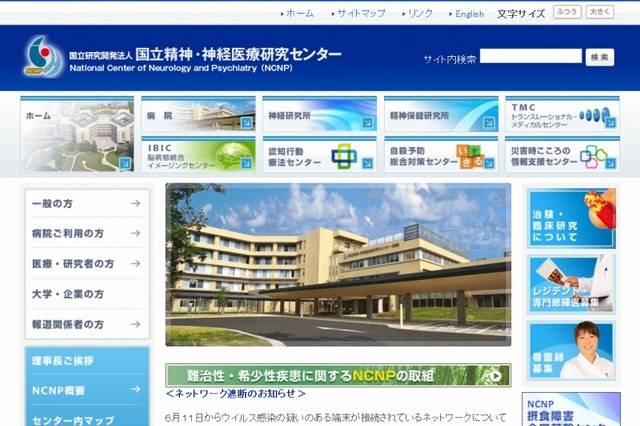Switch to the English site
640x426 pixels.
pos(469,14)
